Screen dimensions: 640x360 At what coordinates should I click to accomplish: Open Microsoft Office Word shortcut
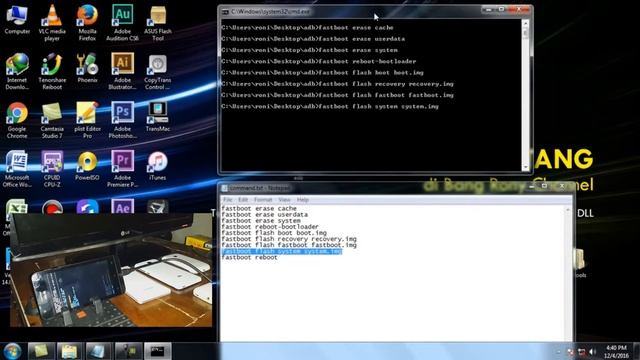coord(17,169)
